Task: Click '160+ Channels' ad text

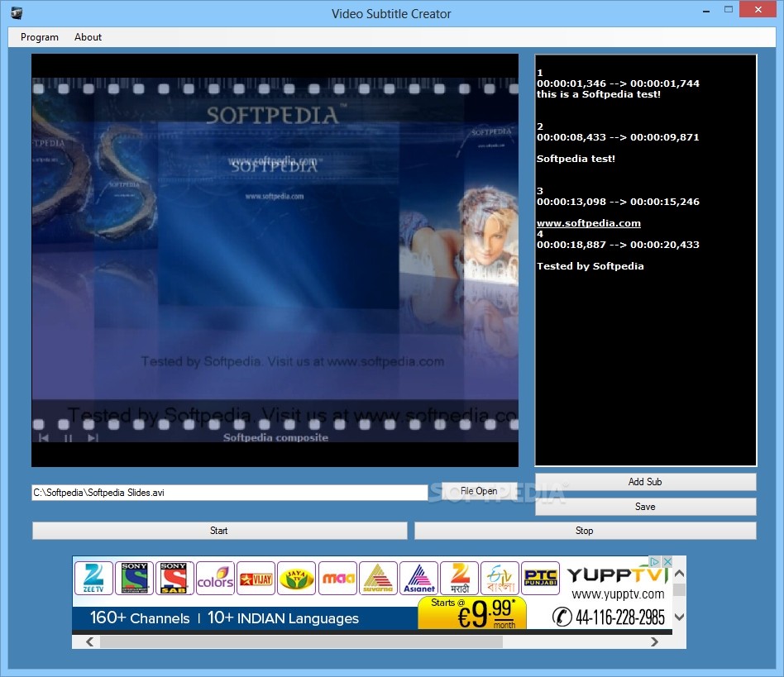Action: tap(140, 618)
